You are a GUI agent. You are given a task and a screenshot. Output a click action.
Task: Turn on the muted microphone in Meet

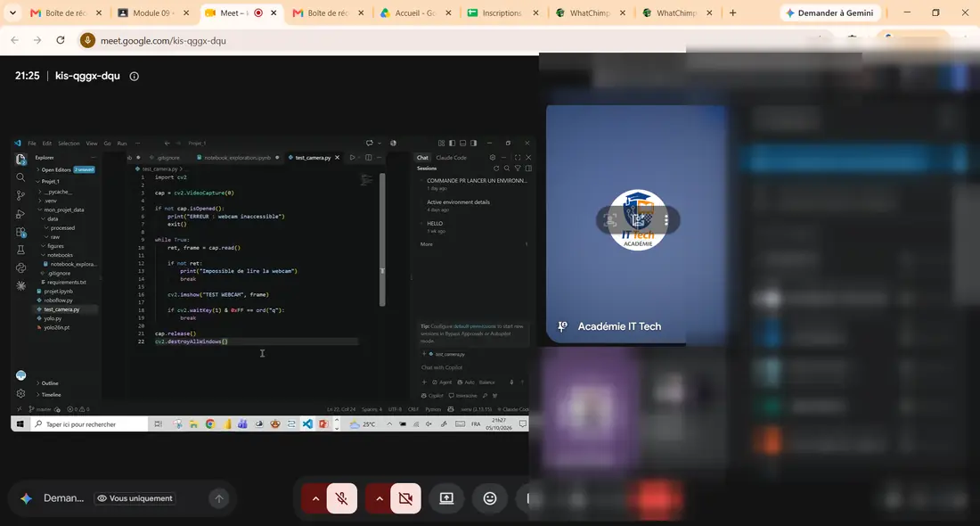pyautogui.click(x=342, y=498)
